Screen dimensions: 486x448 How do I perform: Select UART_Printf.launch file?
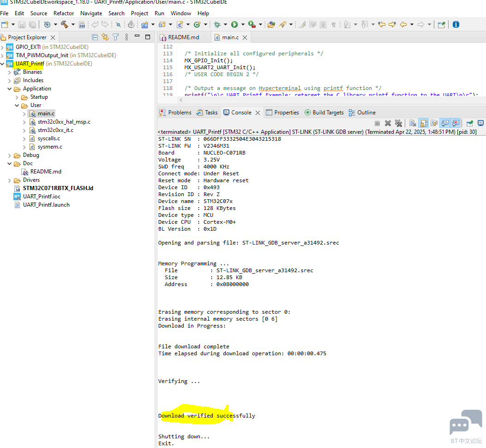pyautogui.click(x=46, y=205)
